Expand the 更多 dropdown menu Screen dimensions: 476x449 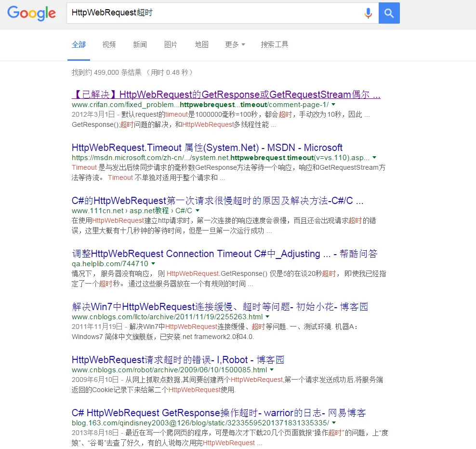point(235,45)
